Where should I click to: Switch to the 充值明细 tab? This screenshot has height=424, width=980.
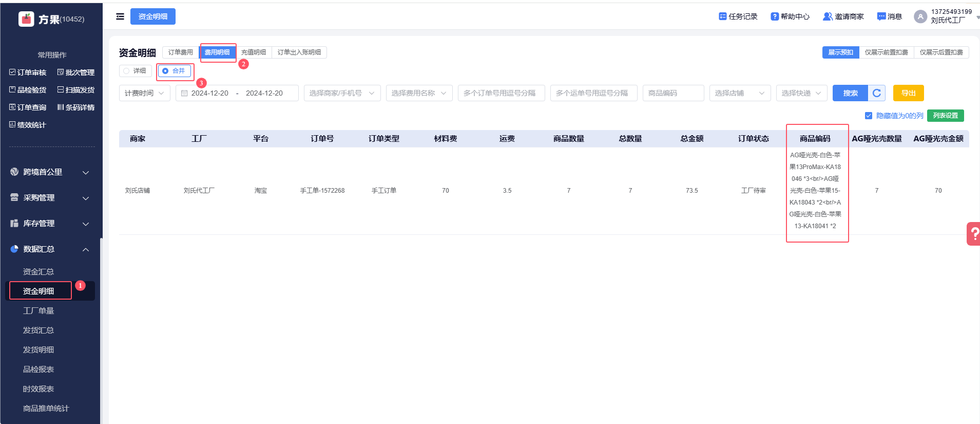254,52
